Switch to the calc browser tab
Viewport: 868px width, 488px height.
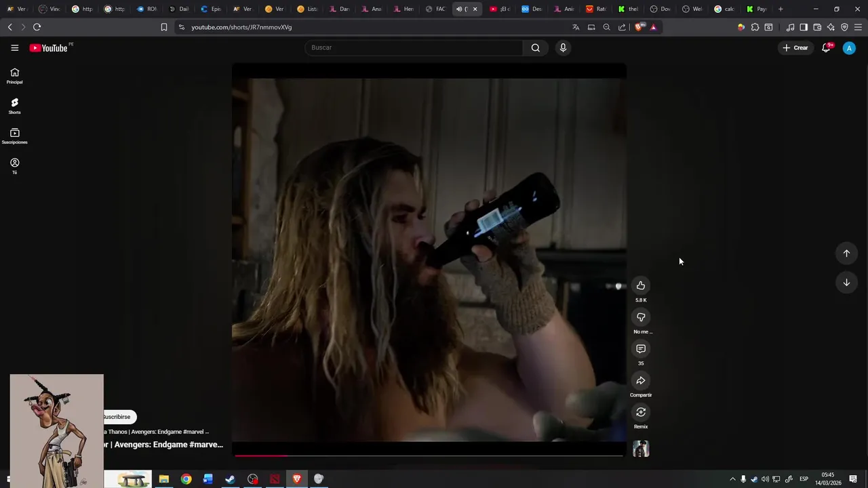724,9
